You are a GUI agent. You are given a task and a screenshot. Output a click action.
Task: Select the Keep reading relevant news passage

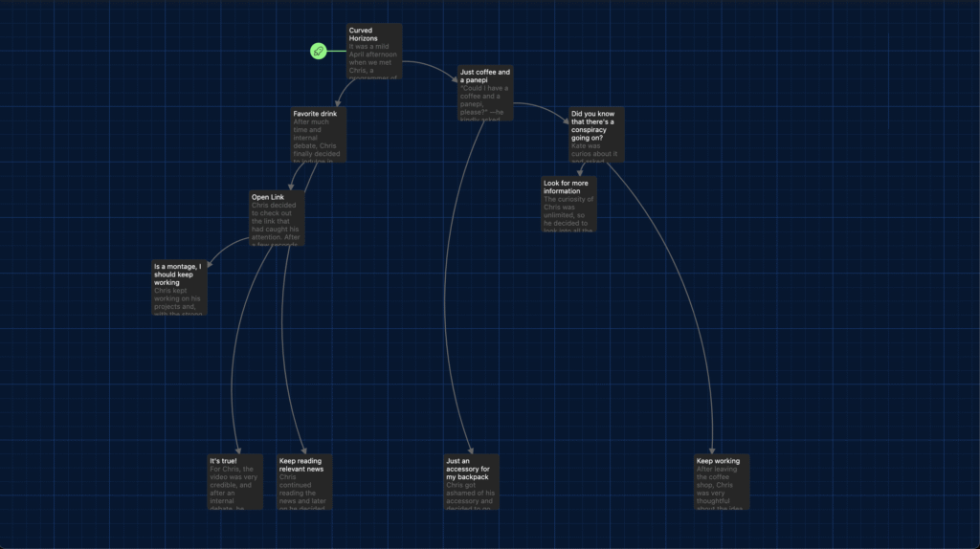(304, 481)
